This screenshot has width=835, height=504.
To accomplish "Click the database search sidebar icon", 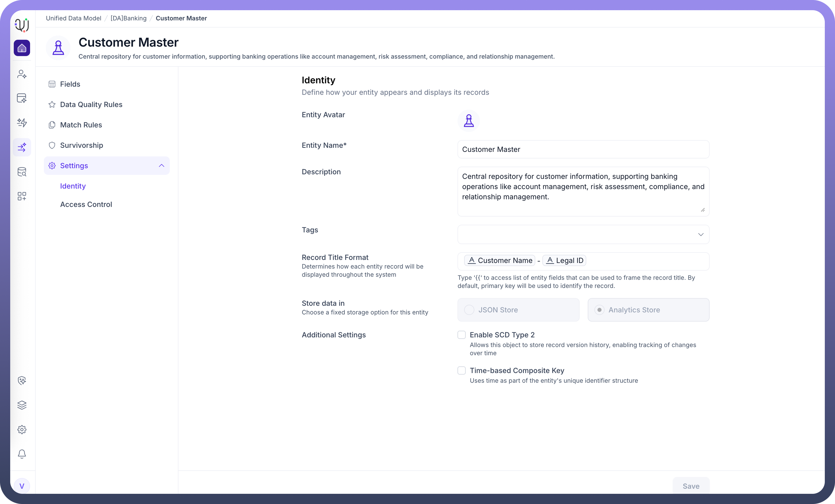I will point(22,172).
